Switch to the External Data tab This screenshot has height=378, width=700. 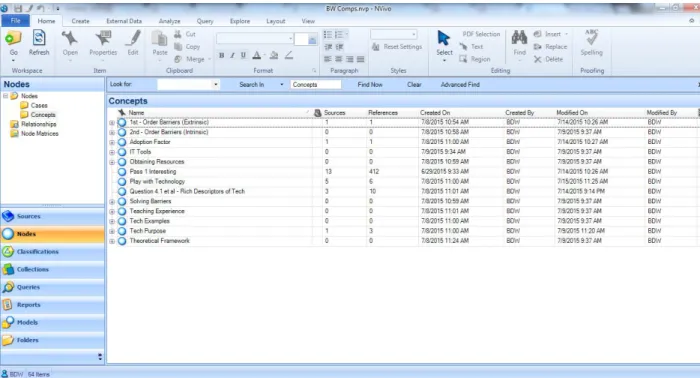(124, 21)
